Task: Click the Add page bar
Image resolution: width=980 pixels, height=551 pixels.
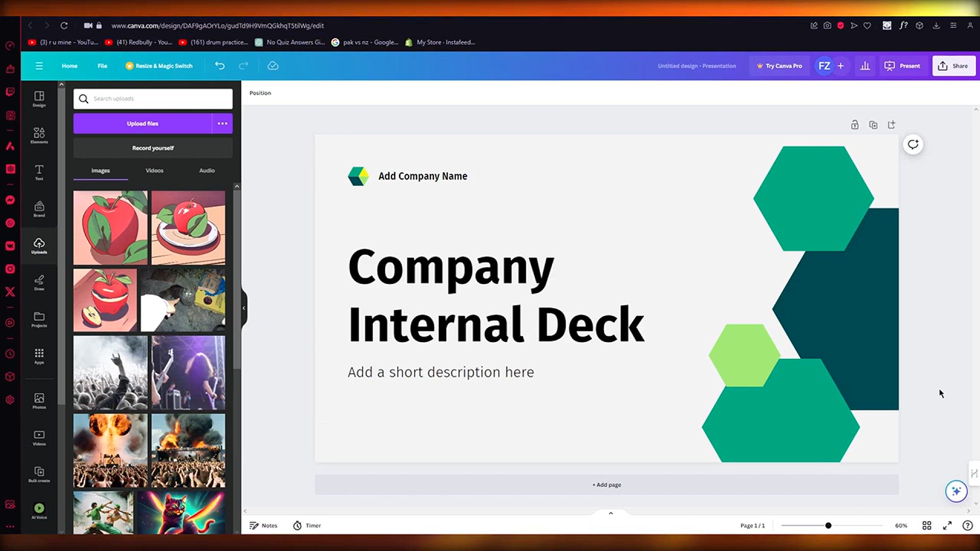Action: click(606, 485)
